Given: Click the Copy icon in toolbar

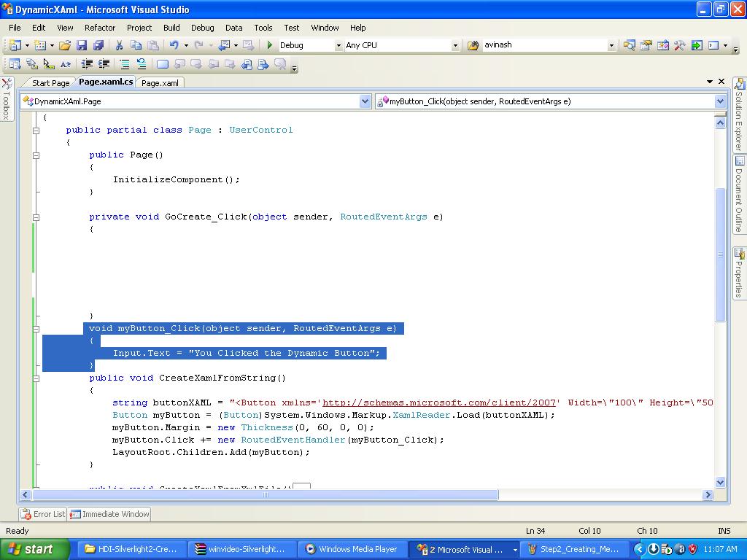Looking at the screenshot, I should coord(136,45).
